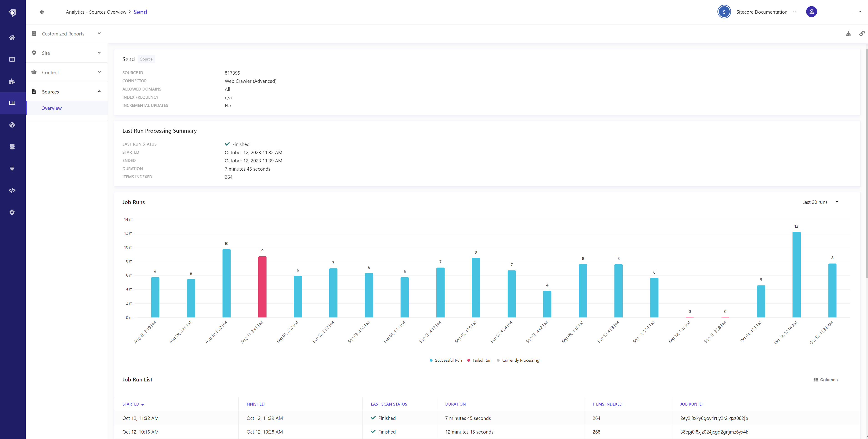Click the blue Successful Run legend dot
The height and width of the screenshot is (439, 868).
coord(431,361)
